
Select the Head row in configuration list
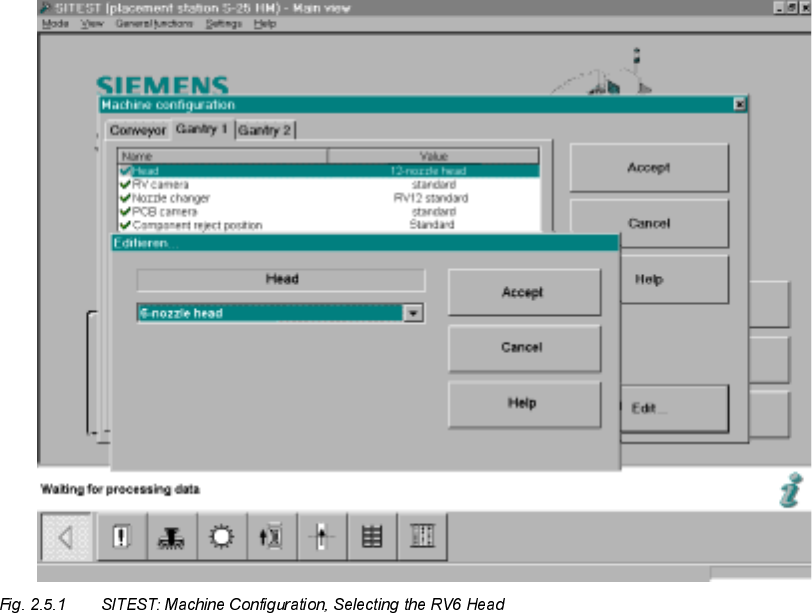(x=329, y=171)
